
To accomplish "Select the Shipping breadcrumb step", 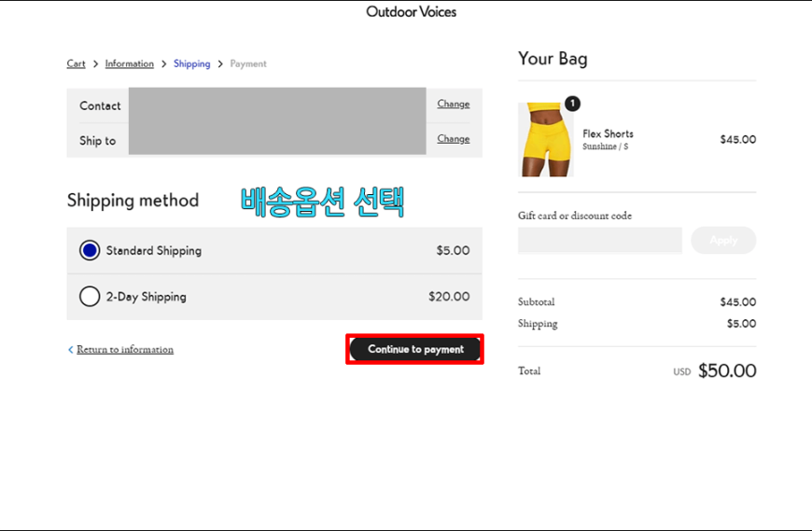I will click(x=191, y=63).
